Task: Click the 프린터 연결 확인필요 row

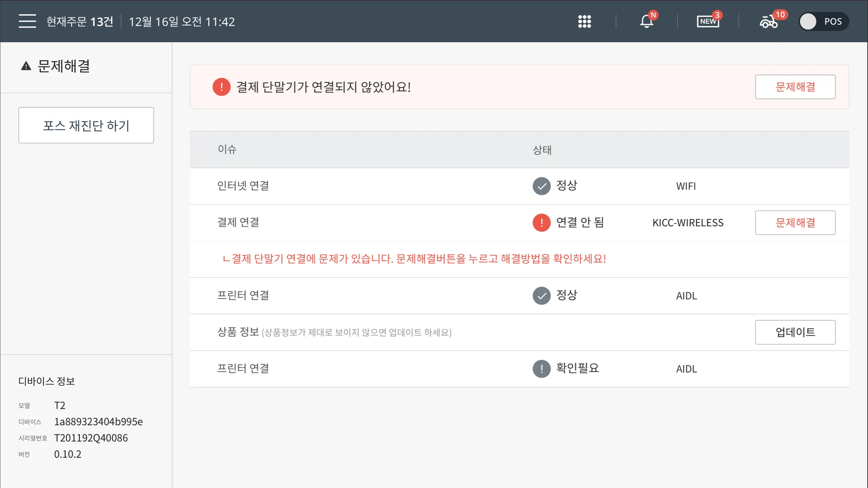Action: pos(243,369)
